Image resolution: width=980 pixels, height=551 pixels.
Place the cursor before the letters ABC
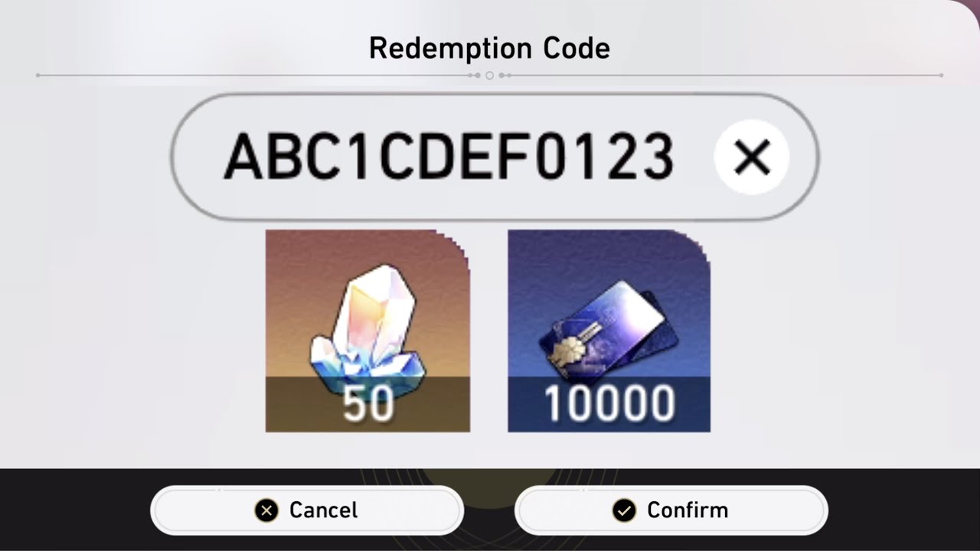[x=220, y=157]
